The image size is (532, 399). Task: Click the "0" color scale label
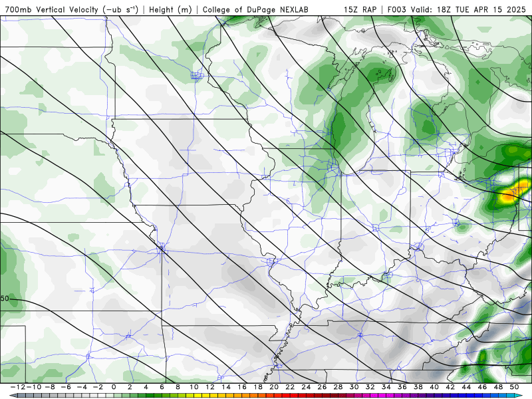tap(114, 387)
